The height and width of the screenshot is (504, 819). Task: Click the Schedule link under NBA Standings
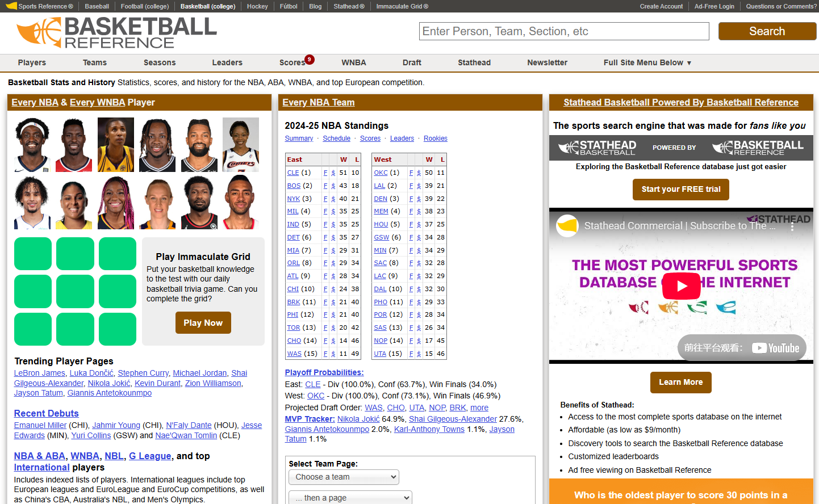pyautogui.click(x=336, y=138)
